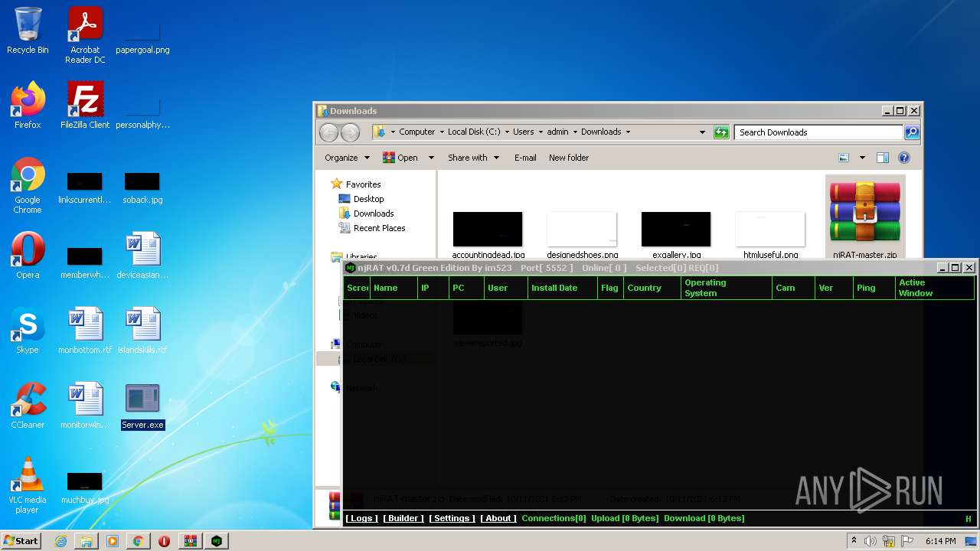Viewport: 980px width, 551px height.
Task: Click WinRAR taskbar icon
Action: 190,540
